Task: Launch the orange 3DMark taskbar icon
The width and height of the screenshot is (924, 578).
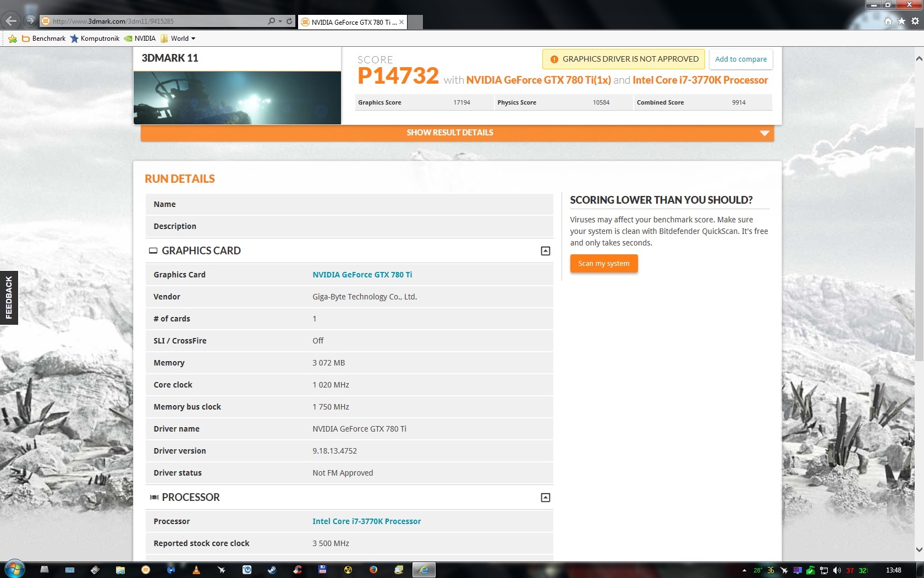Action: coord(146,570)
